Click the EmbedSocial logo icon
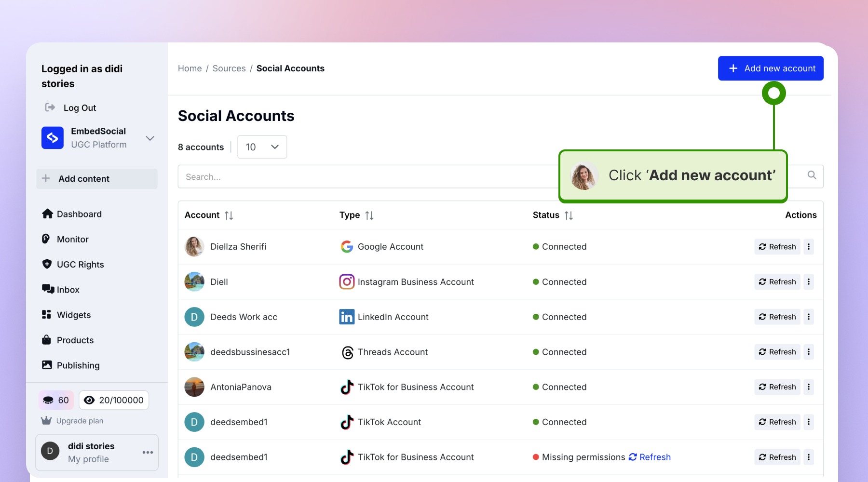Image resolution: width=868 pixels, height=482 pixels. click(x=53, y=138)
